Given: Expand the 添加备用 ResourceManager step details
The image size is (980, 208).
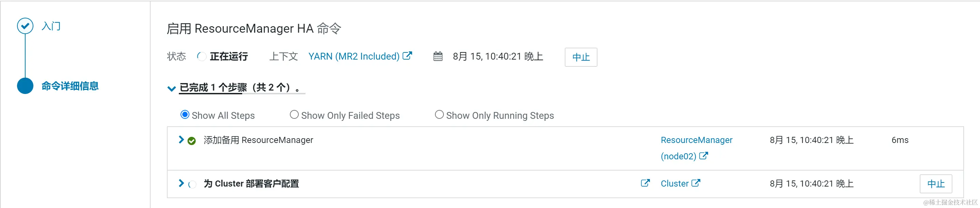Looking at the screenshot, I should tap(181, 140).
